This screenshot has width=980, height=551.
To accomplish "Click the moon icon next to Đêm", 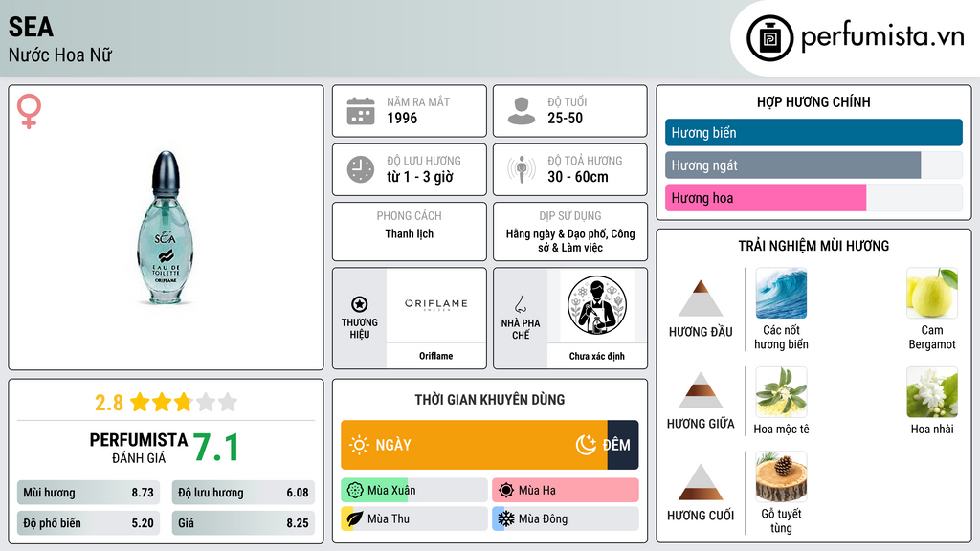I will pyautogui.click(x=586, y=445).
